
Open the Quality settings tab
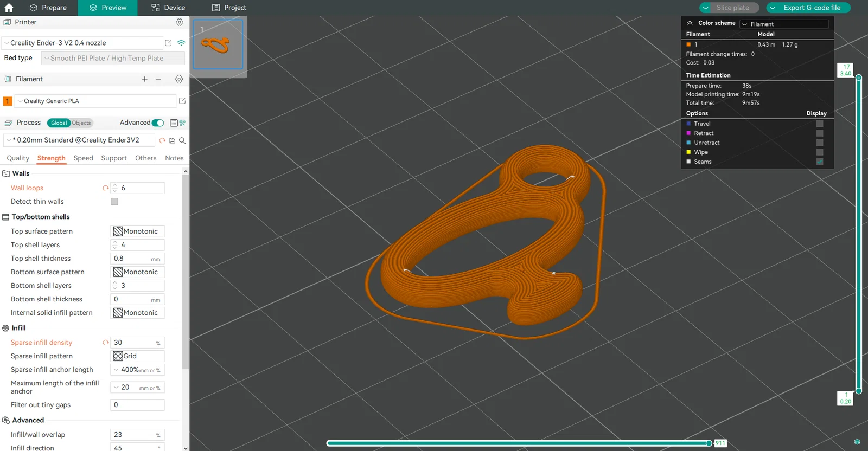18,158
